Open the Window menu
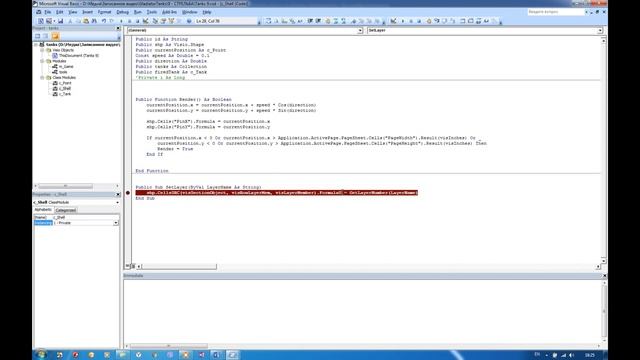Image resolution: width=640 pixels, height=360 pixels. point(189,12)
